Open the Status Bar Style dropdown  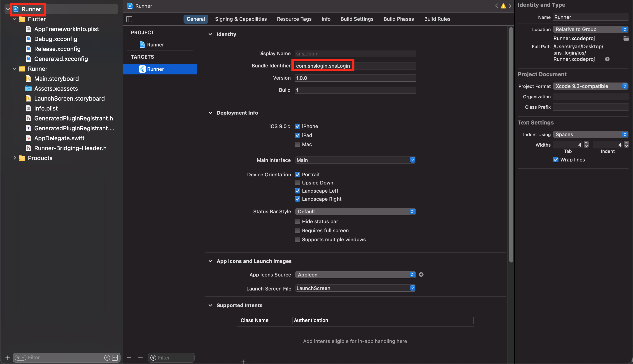[x=355, y=212]
